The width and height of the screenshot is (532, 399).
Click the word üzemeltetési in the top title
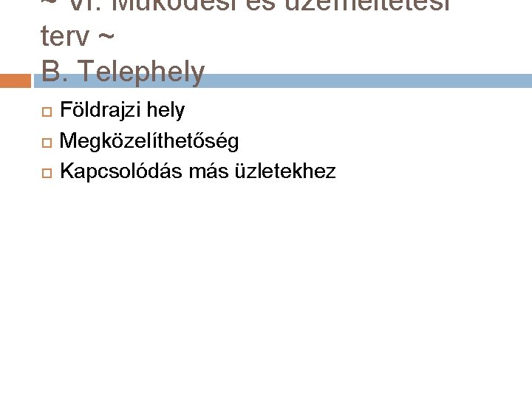pos(368,6)
